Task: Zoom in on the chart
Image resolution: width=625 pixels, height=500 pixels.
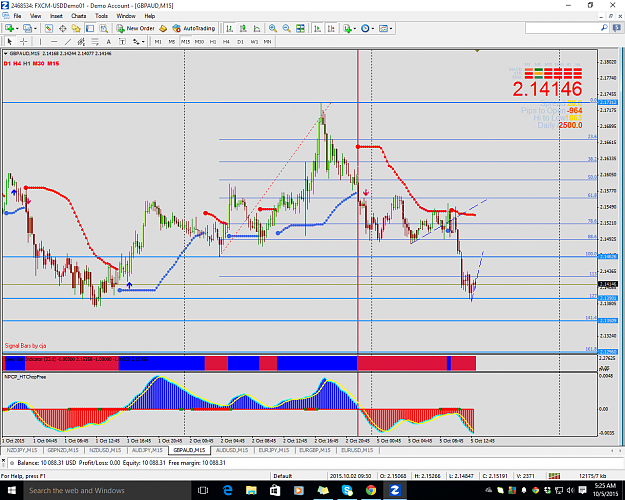Action: point(273,28)
